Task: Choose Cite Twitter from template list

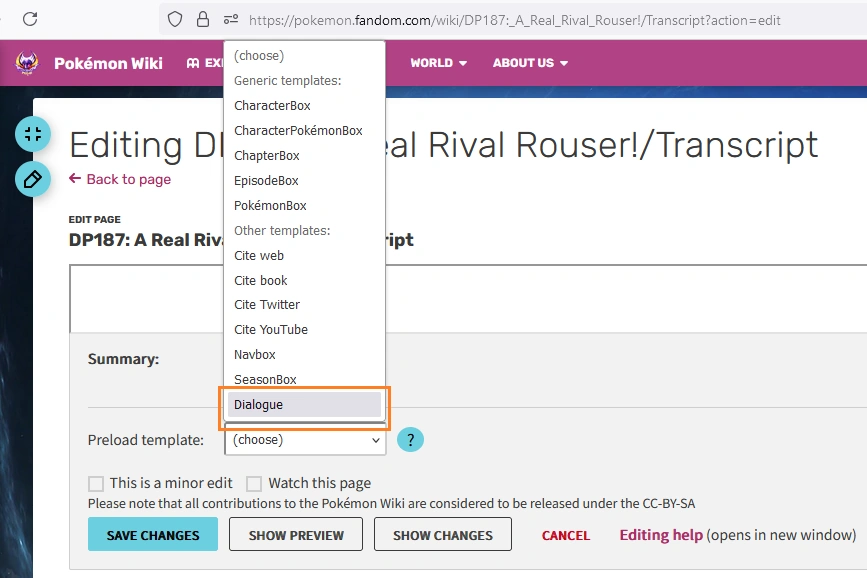Action: click(304, 305)
